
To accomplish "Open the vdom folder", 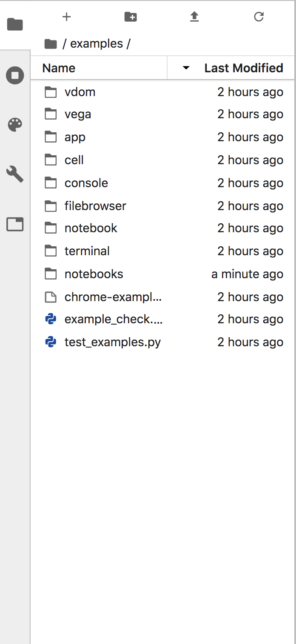I will (x=80, y=92).
